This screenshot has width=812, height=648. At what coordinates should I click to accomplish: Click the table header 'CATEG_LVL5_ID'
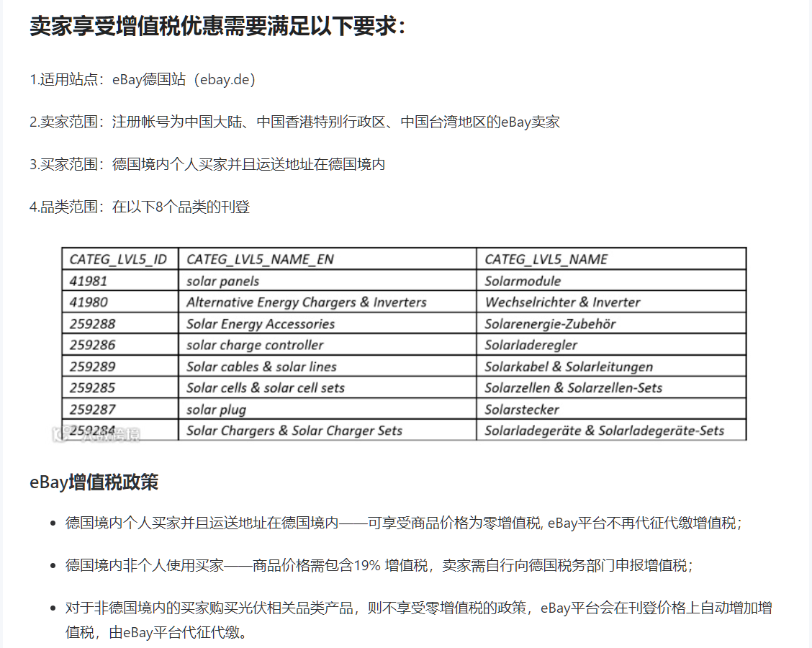coord(119,259)
